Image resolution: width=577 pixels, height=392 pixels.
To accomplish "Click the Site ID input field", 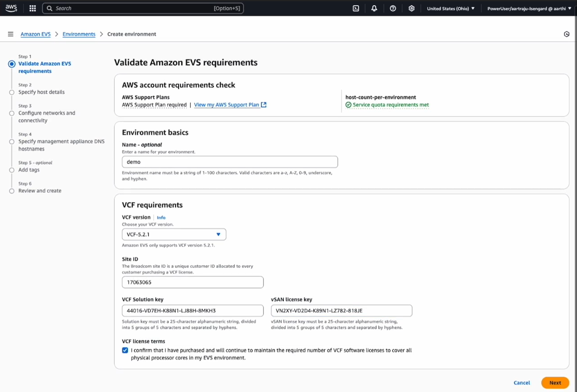I will tap(193, 282).
